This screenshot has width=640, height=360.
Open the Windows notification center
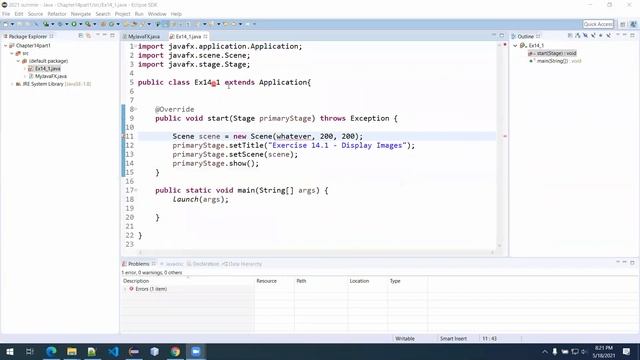click(627, 351)
